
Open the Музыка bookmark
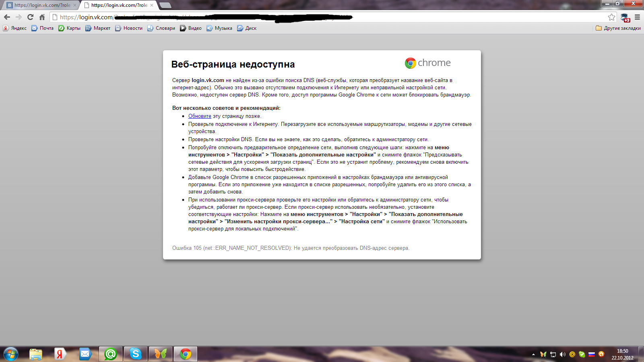coord(219,28)
